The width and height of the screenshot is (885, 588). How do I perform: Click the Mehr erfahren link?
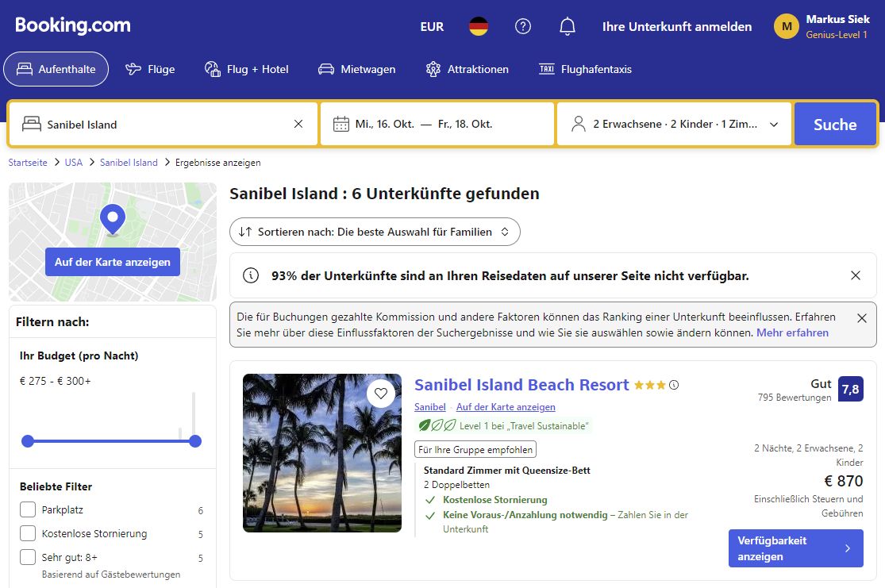[792, 333]
